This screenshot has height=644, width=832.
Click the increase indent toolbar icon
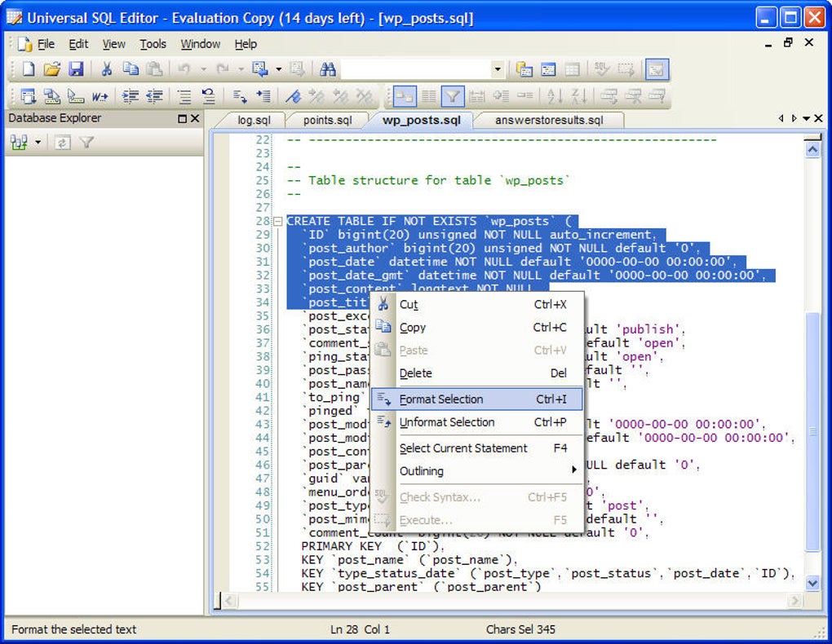[x=130, y=97]
